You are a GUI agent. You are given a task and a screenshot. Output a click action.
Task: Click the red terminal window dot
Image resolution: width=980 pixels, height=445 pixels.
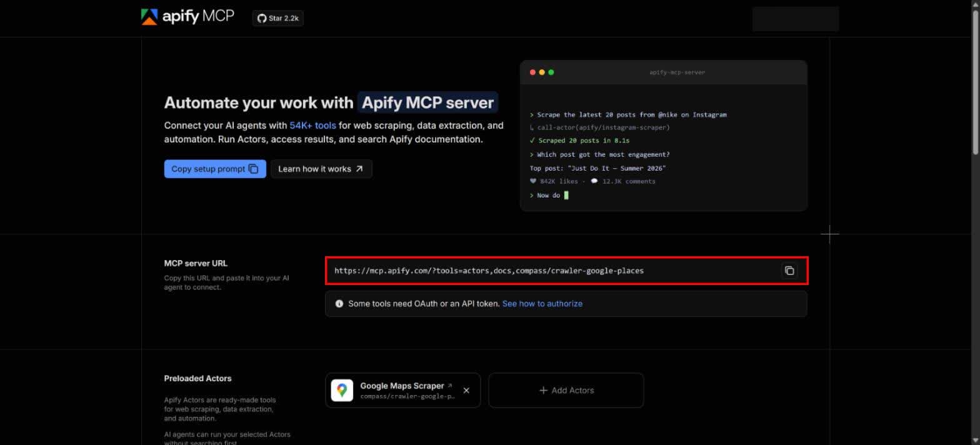[532, 72]
